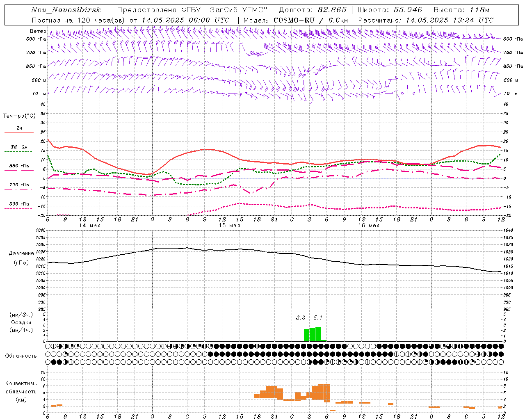Image resolution: width=525 pixels, height=420 pixels.
Task: Click the 14 мая date label
Action: point(90,226)
